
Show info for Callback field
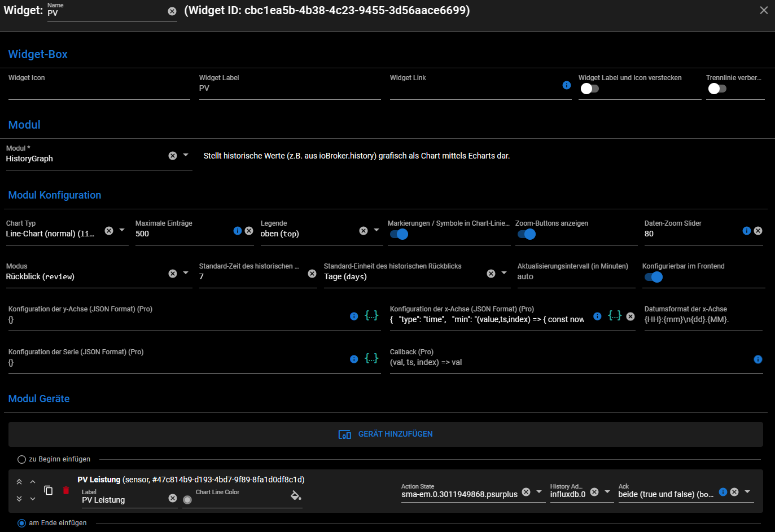coord(758,359)
